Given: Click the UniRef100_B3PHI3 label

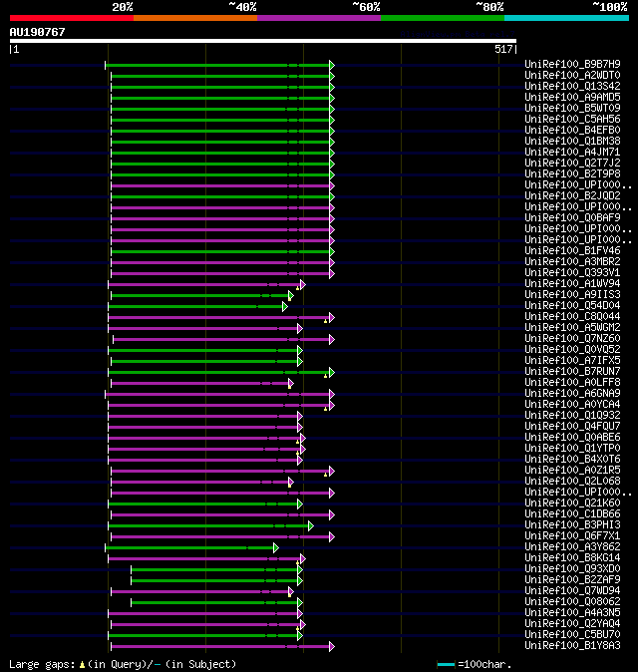Looking at the screenshot, I should (x=572, y=525).
